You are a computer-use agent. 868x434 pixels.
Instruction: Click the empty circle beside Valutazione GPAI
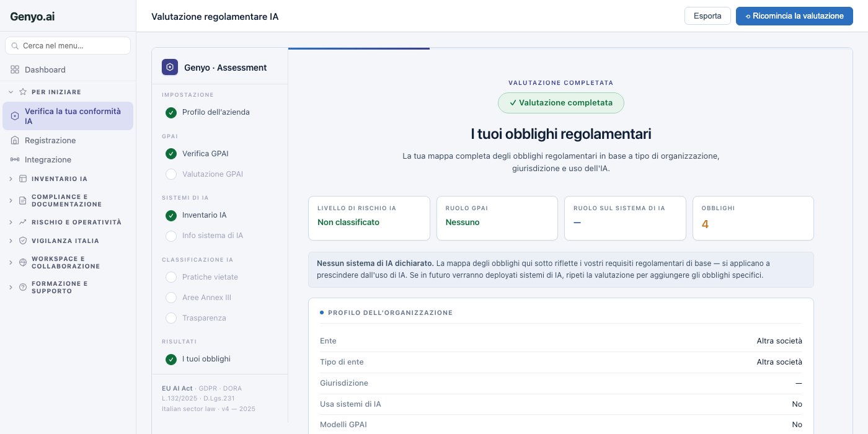(x=171, y=174)
